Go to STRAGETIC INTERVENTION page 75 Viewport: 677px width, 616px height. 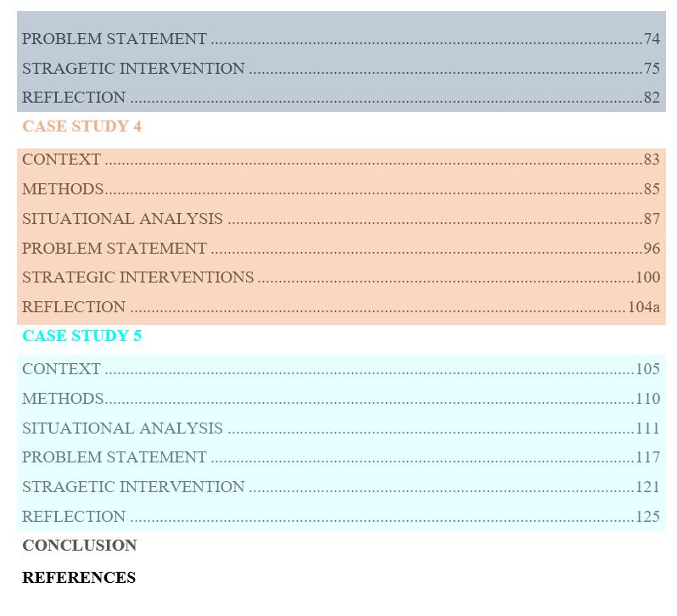pyautogui.click(x=133, y=69)
